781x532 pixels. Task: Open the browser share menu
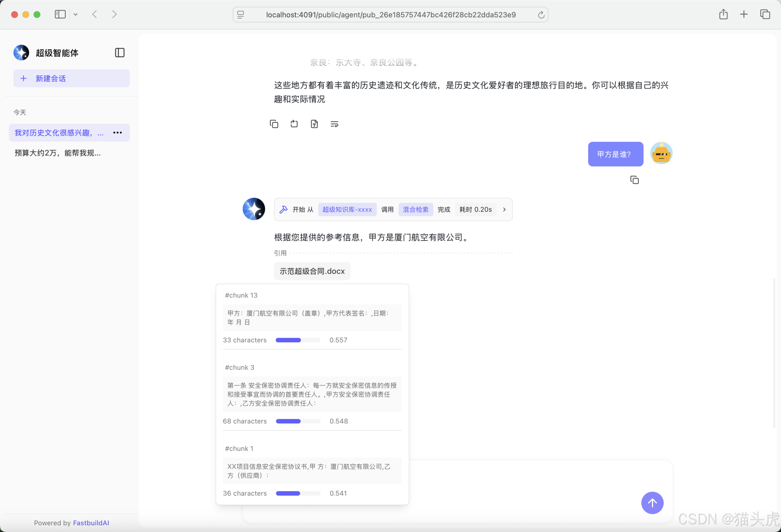click(723, 14)
